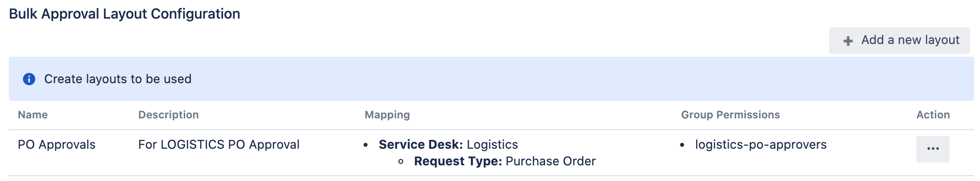Click the bullet before Service Desk
The image size is (980, 181).
366,145
